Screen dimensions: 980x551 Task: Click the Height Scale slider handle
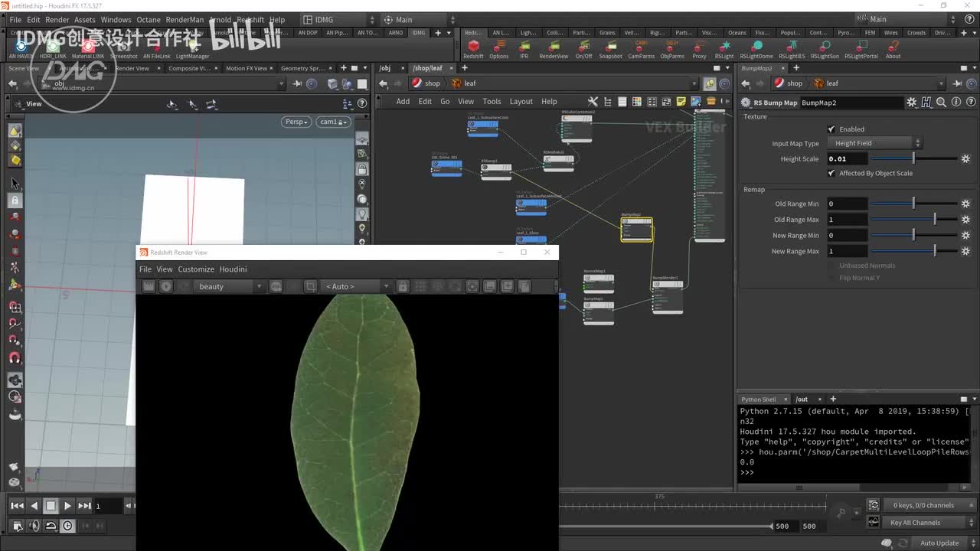pos(913,159)
